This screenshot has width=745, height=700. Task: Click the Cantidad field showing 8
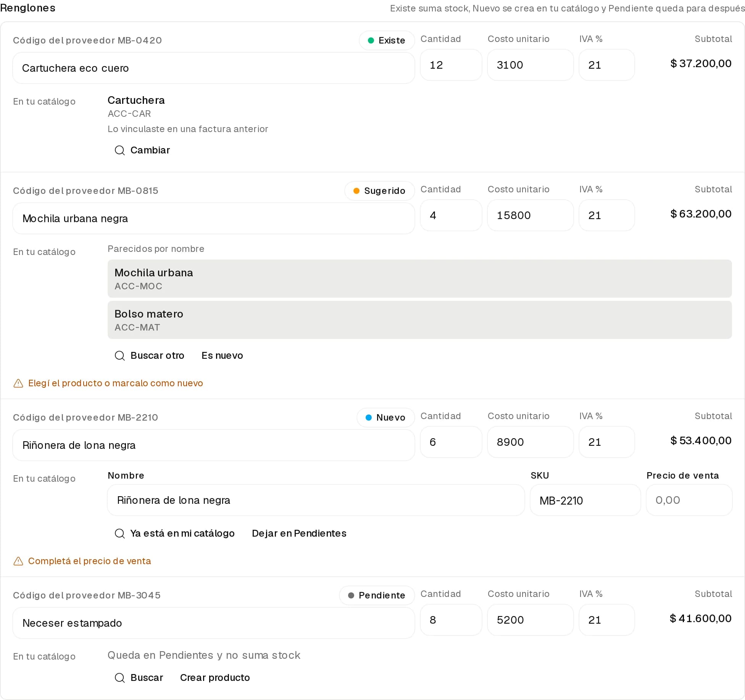(451, 620)
